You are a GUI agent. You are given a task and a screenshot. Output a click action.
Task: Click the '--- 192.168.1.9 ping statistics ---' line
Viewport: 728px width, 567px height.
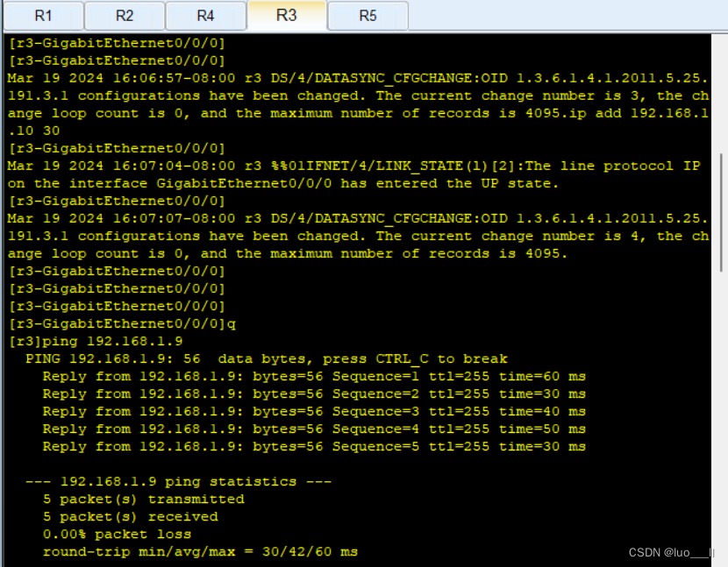(179, 482)
